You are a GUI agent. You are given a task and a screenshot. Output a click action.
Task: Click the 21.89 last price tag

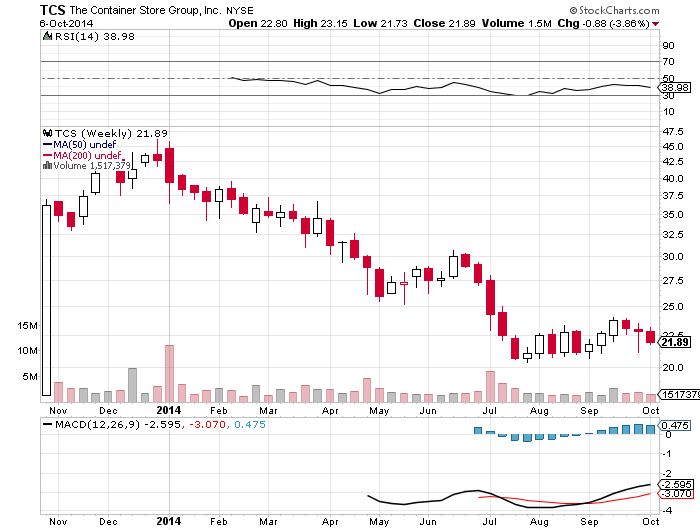click(675, 342)
